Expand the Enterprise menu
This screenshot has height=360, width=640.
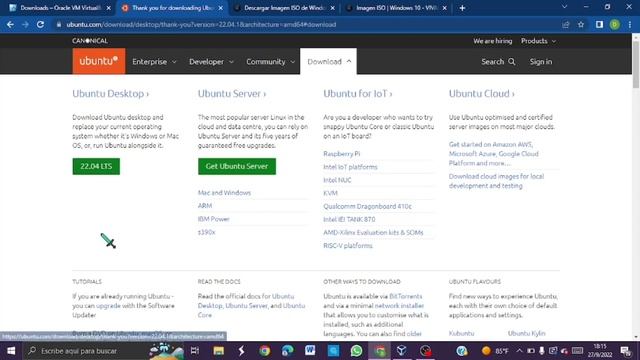pos(154,62)
